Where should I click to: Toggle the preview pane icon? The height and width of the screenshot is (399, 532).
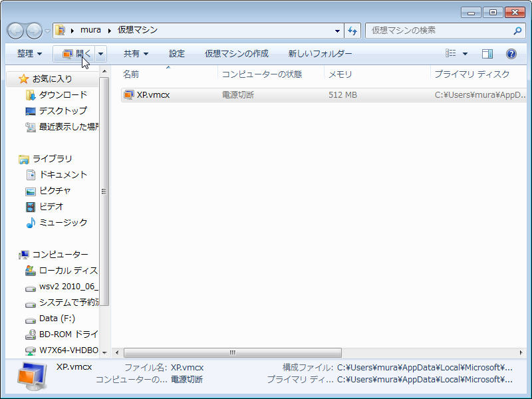[x=487, y=54]
